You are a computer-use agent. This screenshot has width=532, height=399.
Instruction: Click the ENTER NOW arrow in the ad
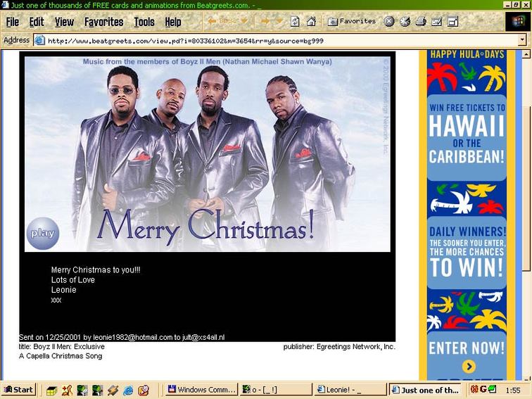pos(469,367)
